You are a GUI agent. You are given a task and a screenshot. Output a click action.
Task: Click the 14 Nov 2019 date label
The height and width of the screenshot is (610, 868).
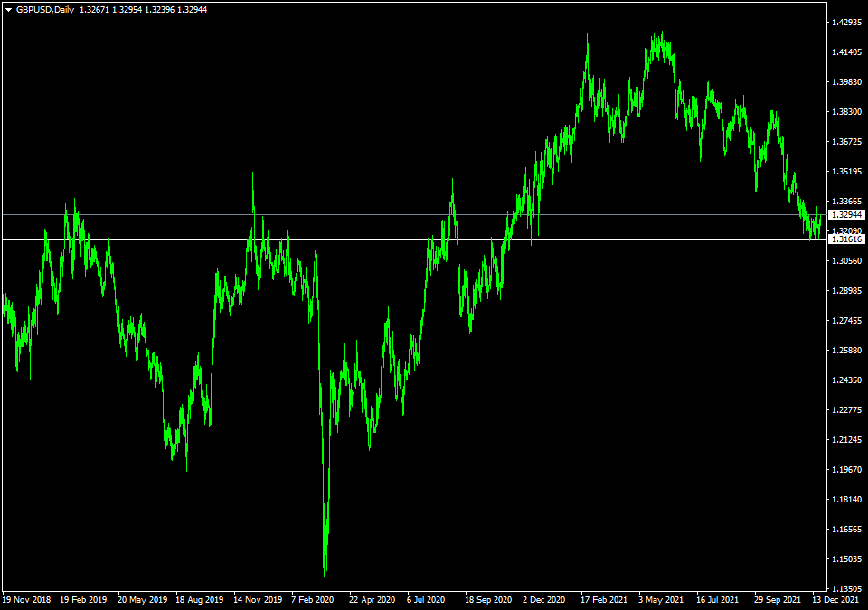[x=258, y=600]
